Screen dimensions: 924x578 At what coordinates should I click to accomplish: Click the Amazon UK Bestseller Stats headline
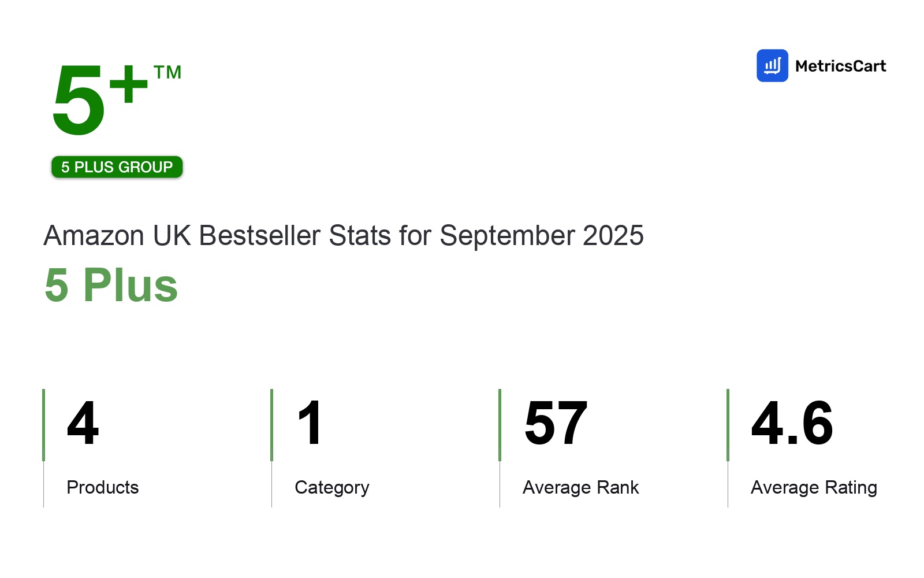(x=344, y=236)
